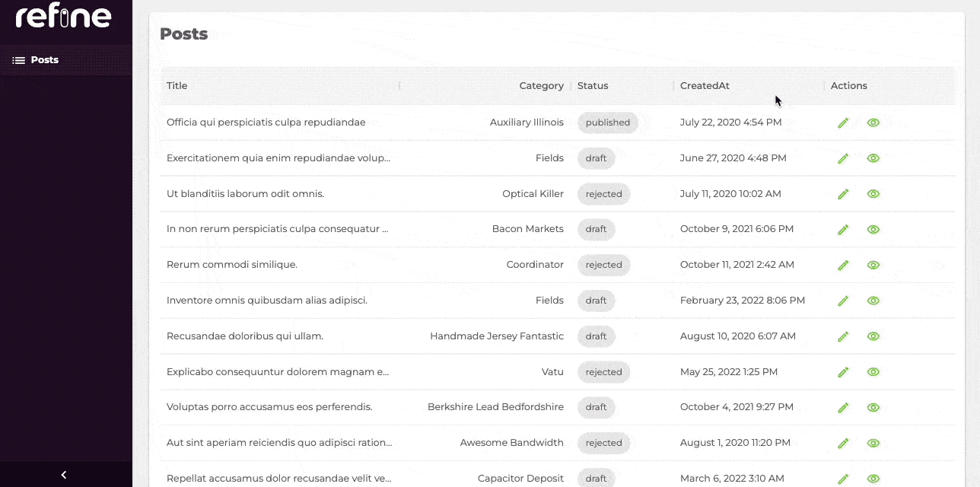Select the 'Handmade Jersey Fantastic' category cell

496,336
